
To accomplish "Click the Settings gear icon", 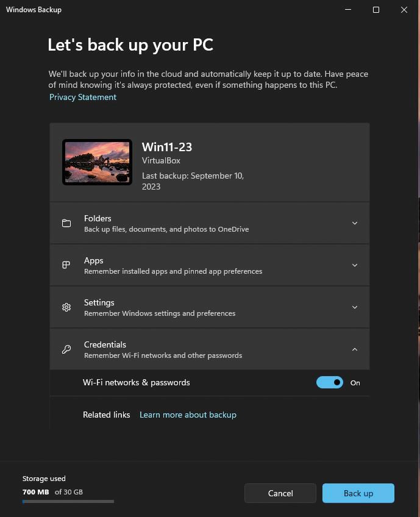I will [x=66, y=307].
